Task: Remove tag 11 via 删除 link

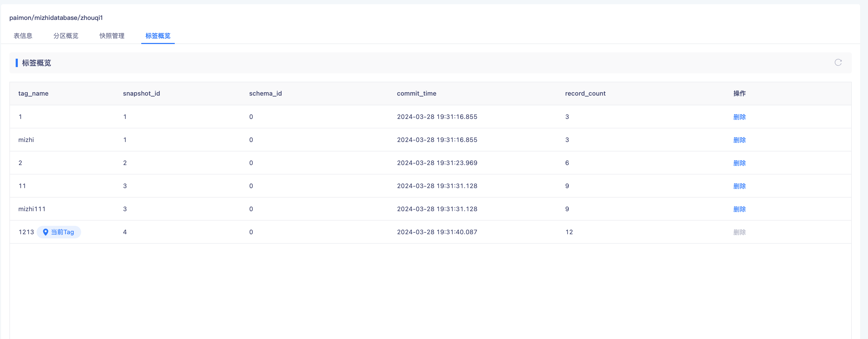Action: (739, 186)
